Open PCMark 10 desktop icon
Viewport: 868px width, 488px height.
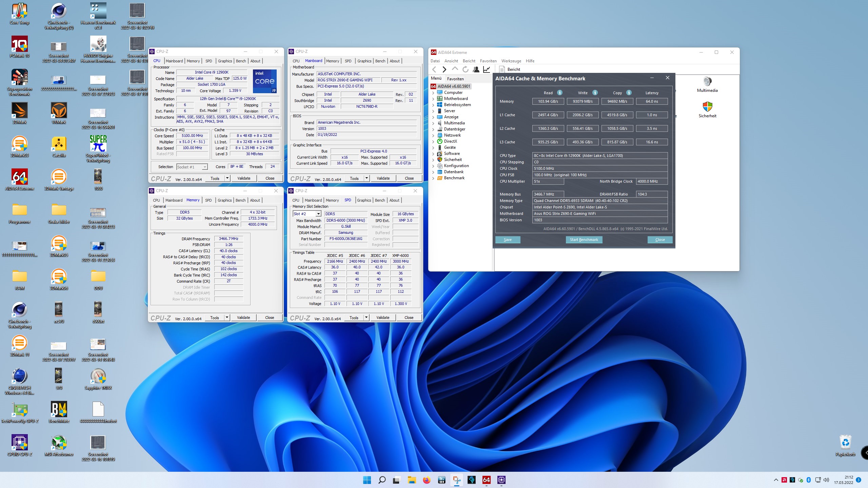[20, 47]
